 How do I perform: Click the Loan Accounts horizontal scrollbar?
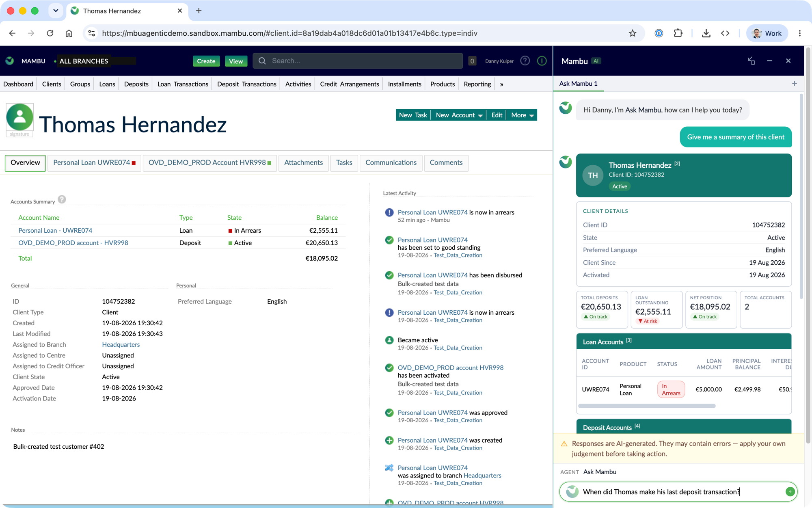[647, 406]
